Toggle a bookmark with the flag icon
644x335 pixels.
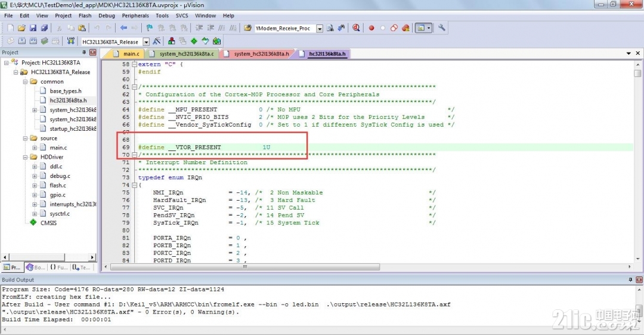150,28
